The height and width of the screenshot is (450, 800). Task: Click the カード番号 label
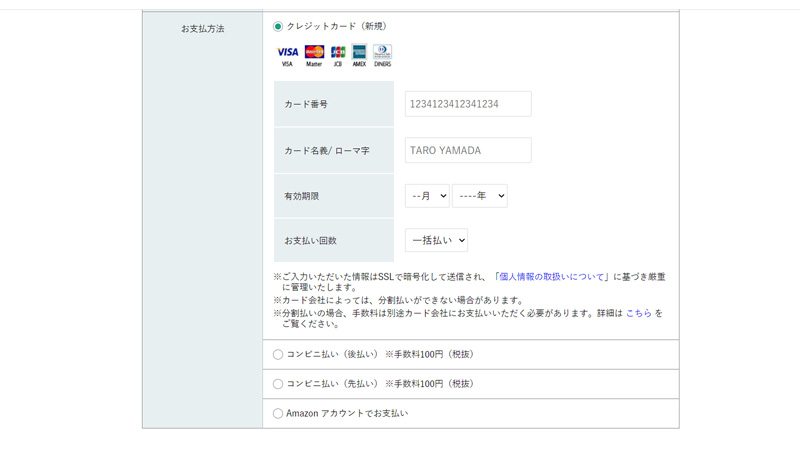coord(306,104)
